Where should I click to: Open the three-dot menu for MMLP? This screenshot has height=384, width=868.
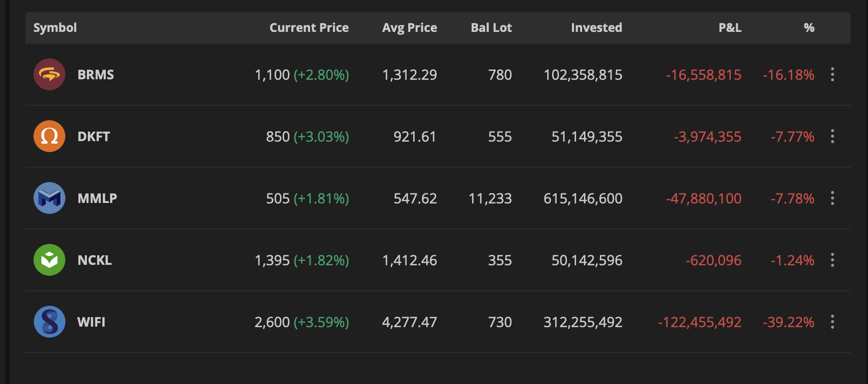click(x=832, y=198)
